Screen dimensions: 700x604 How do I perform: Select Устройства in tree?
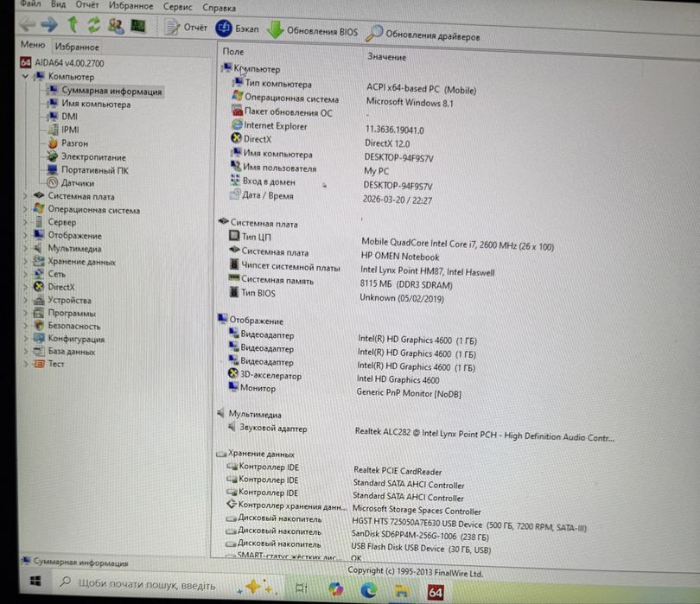70,300
